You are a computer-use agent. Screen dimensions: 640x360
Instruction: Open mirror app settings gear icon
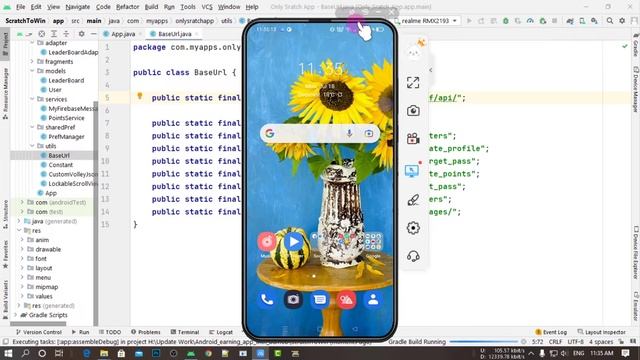click(x=413, y=228)
